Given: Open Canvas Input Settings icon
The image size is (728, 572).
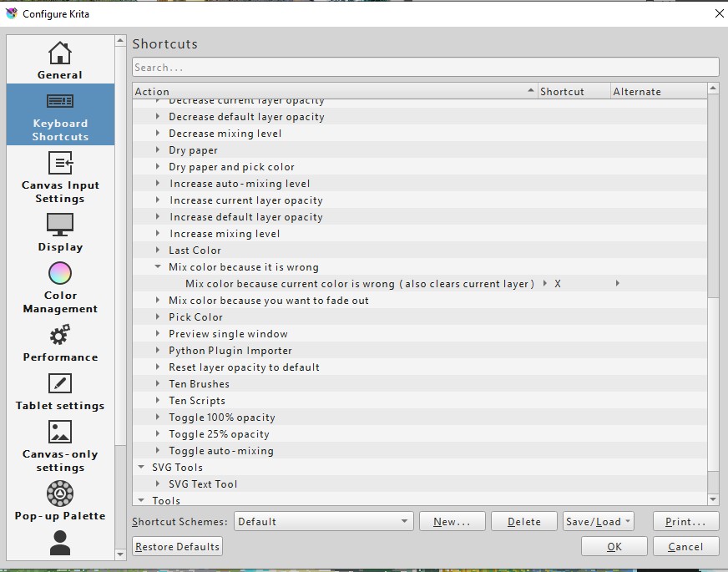Looking at the screenshot, I should click(60, 163).
